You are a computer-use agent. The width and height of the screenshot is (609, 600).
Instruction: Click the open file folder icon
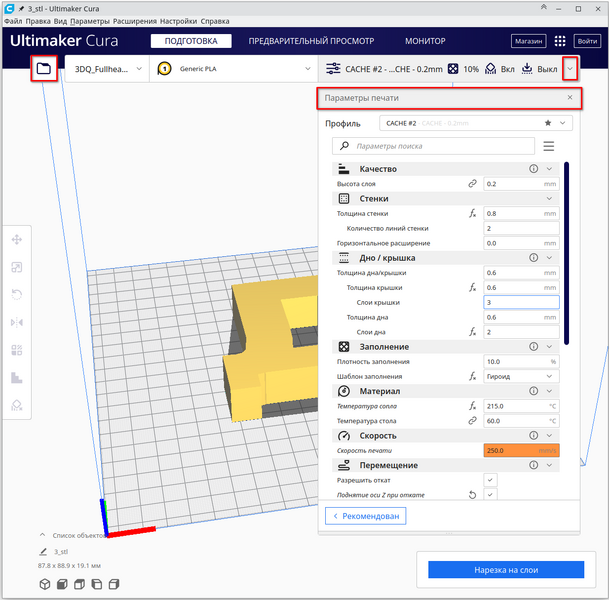pos(43,69)
